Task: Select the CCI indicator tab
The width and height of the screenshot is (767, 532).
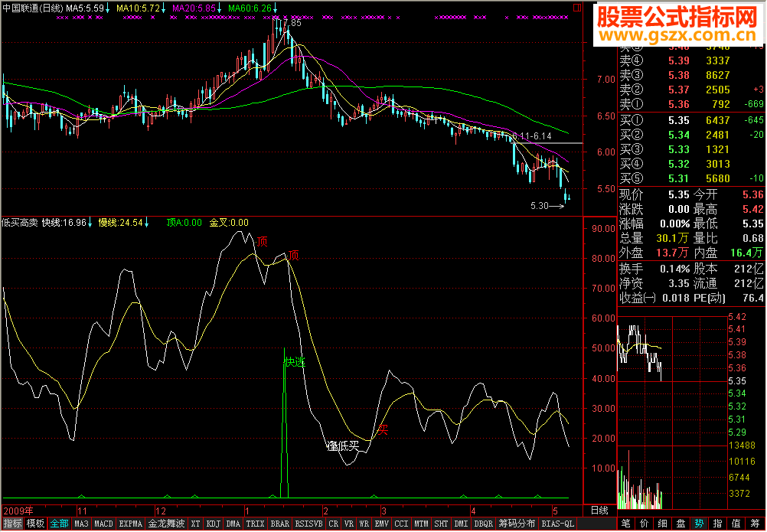Action: [401, 524]
